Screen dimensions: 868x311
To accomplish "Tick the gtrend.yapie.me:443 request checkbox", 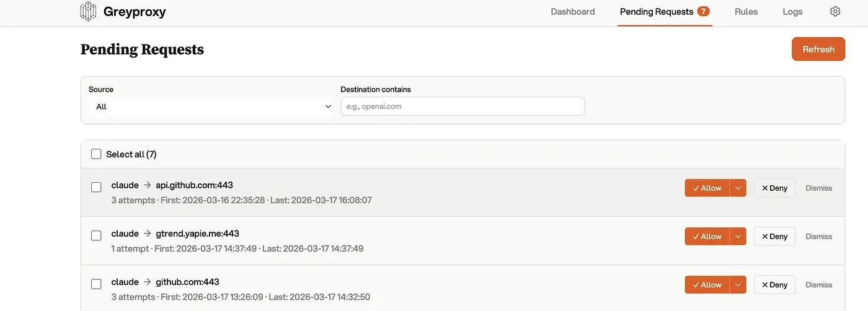I will (96, 235).
